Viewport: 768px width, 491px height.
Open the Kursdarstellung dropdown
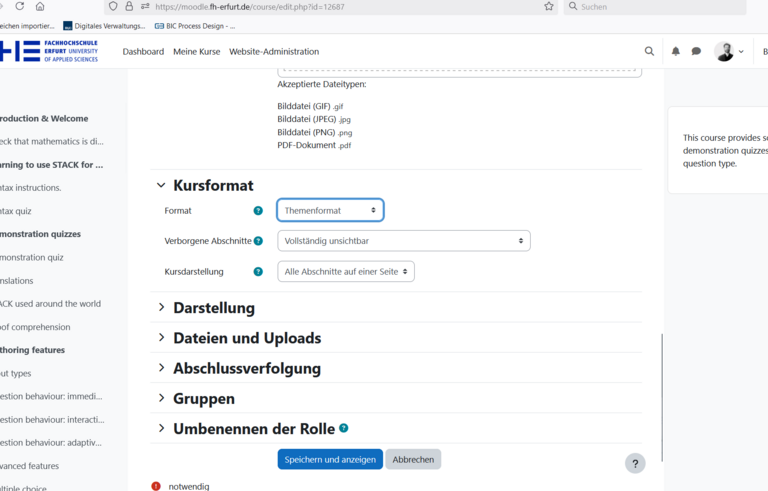coord(345,272)
